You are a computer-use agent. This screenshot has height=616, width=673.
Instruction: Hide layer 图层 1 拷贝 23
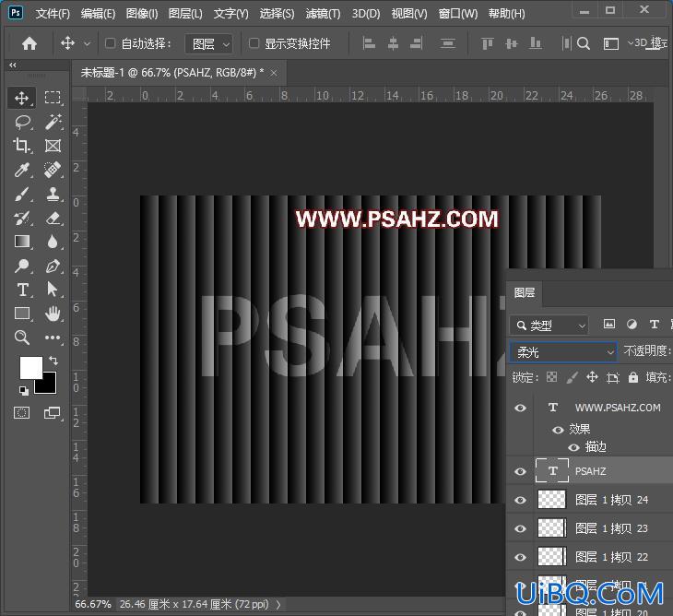520,529
